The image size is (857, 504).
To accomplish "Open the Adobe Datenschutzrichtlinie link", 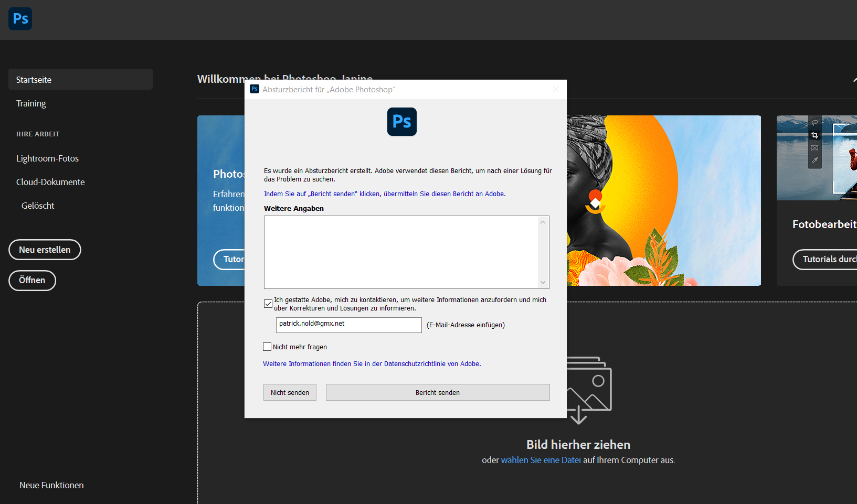I will pos(372,363).
